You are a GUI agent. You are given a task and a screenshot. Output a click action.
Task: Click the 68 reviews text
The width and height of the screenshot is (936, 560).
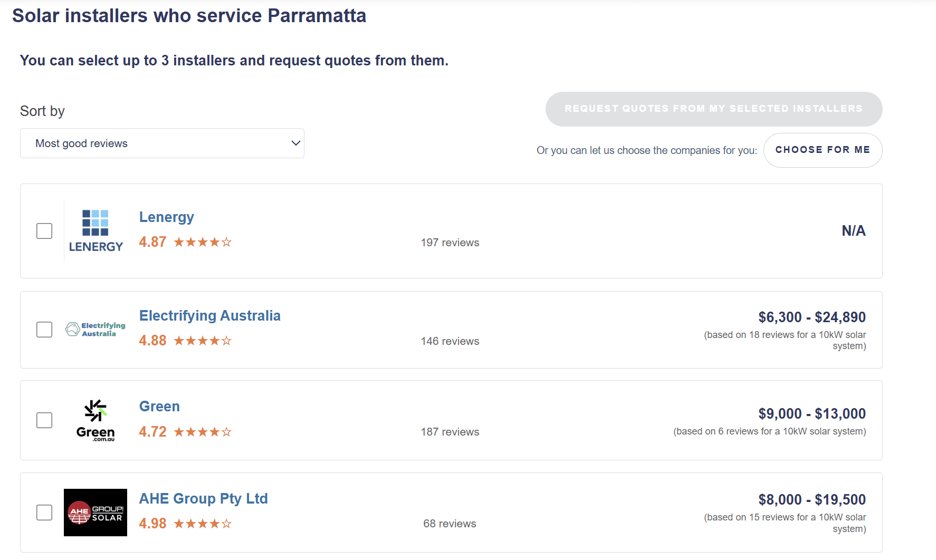[450, 524]
